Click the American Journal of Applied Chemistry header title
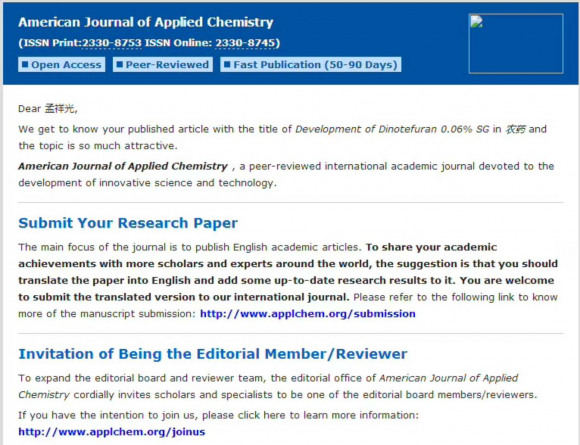Image resolution: width=580 pixels, height=445 pixels. (146, 22)
